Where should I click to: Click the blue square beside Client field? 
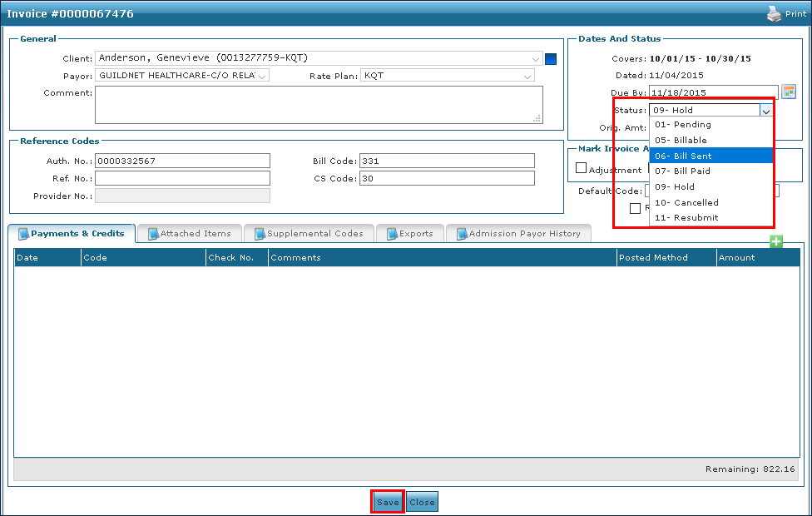click(x=550, y=59)
